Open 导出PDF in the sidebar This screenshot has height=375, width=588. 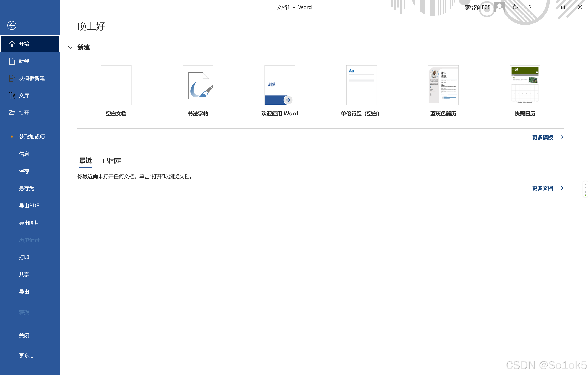tap(29, 206)
